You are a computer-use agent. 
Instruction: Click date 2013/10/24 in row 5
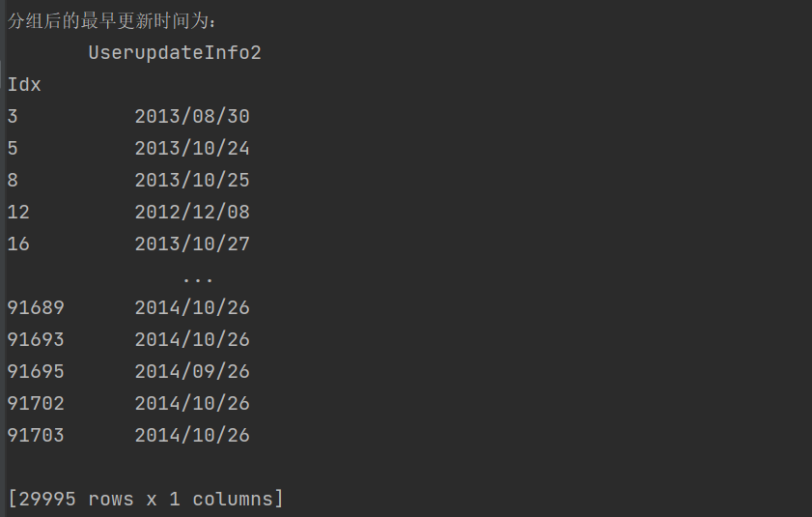[x=192, y=148]
